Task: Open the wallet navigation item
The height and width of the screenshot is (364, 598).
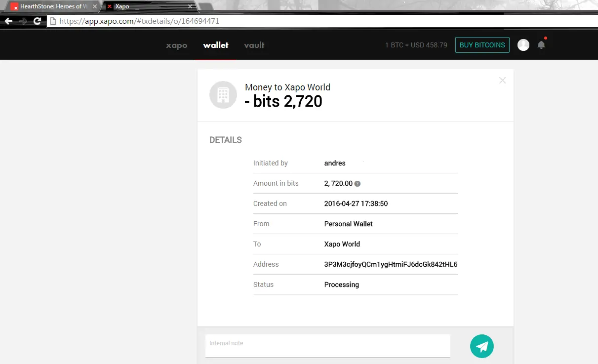Action: click(x=216, y=45)
